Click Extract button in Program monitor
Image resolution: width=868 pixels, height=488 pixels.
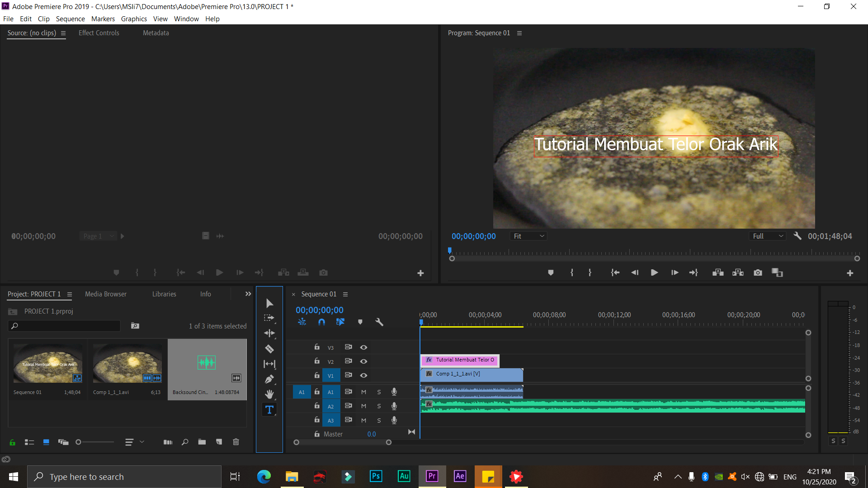(738, 272)
